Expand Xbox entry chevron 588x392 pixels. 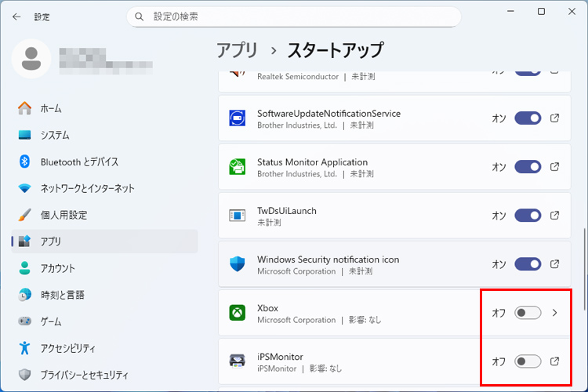554,313
